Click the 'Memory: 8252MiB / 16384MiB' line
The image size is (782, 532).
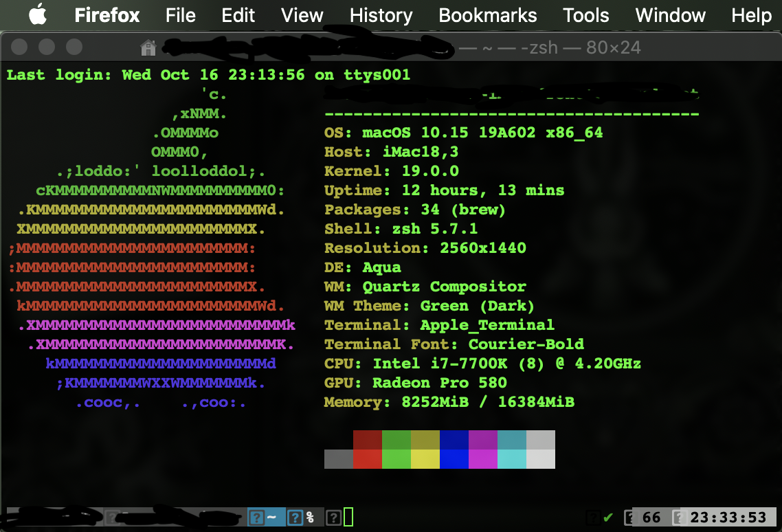pos(449,402)
